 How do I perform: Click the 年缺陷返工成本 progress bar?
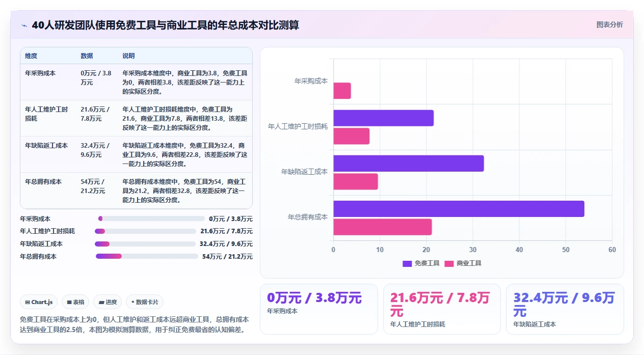145,244
